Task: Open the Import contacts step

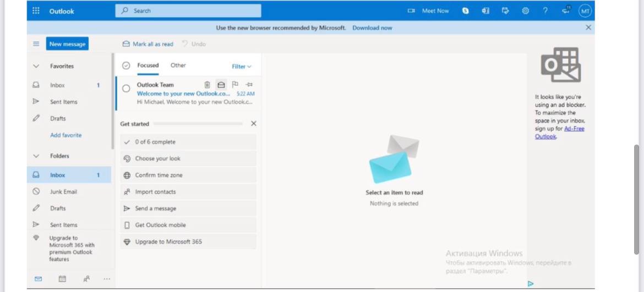Action: pos(188,191)
